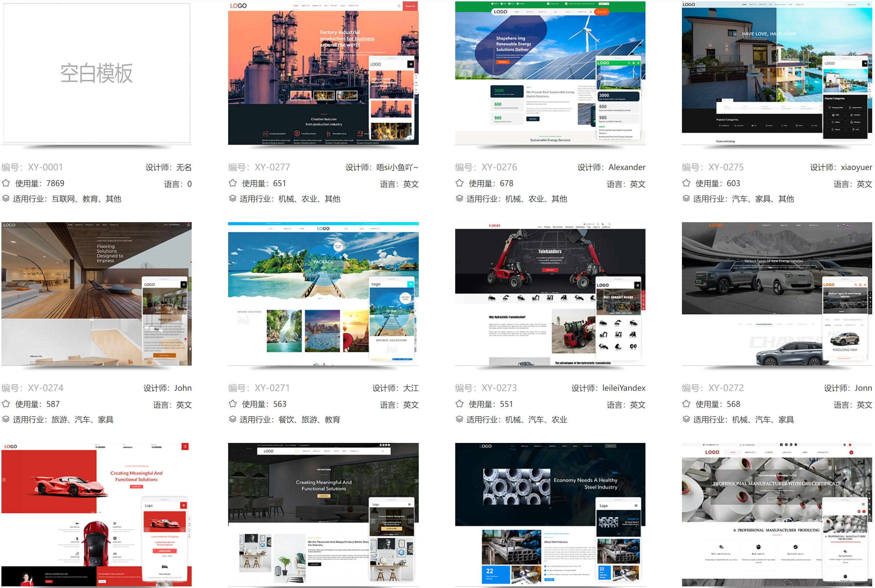Click the layers icon beside 适用行业 on XY-0277

point(233,199)
